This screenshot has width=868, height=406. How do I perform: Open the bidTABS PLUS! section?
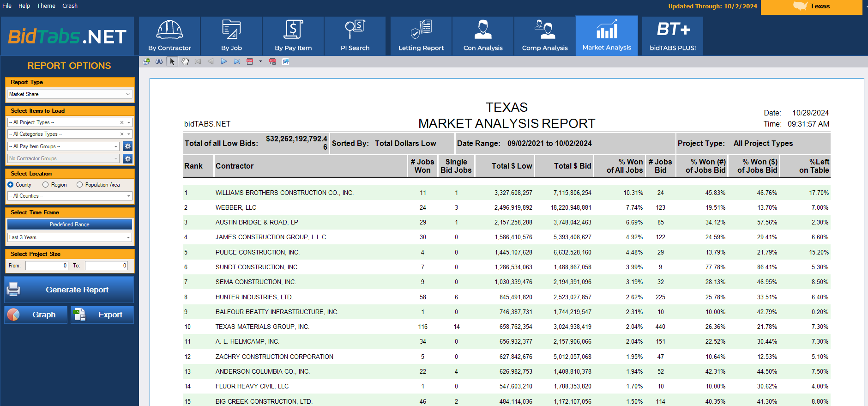[673, 36]
